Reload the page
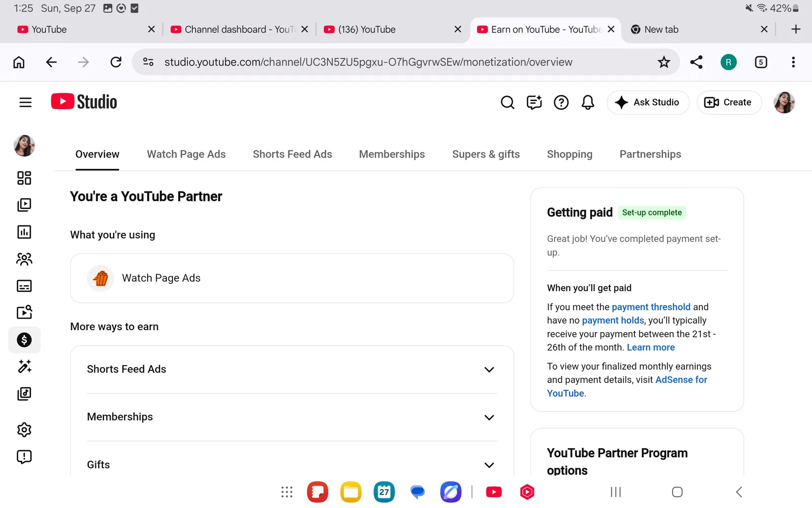The width and height of the screenshot is (812, 508). pyautogui.click(x=116, y=62)
